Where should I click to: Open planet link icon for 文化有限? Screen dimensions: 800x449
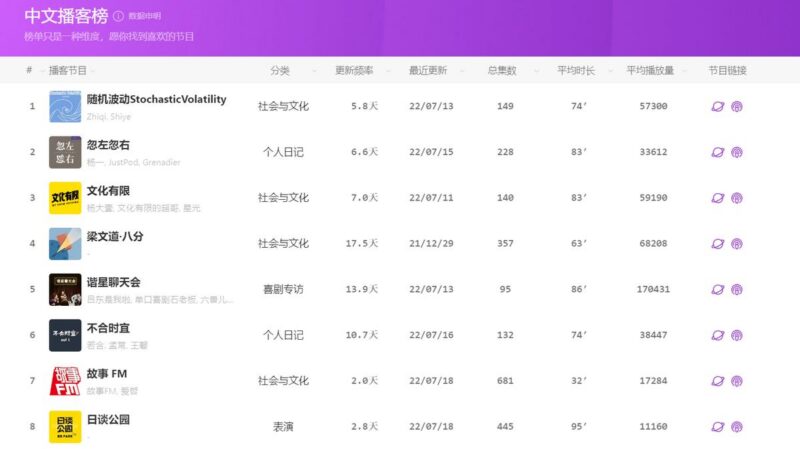click(x=718, y=198)
